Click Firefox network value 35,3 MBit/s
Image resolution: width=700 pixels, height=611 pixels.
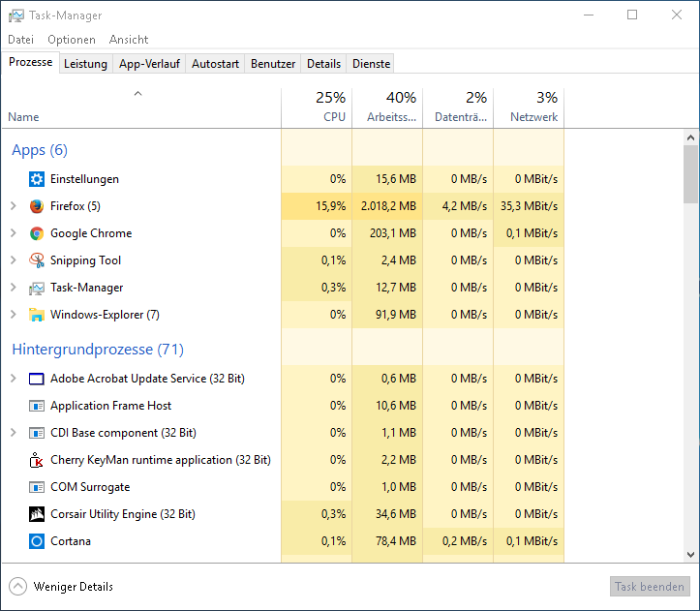coord(529,206)
